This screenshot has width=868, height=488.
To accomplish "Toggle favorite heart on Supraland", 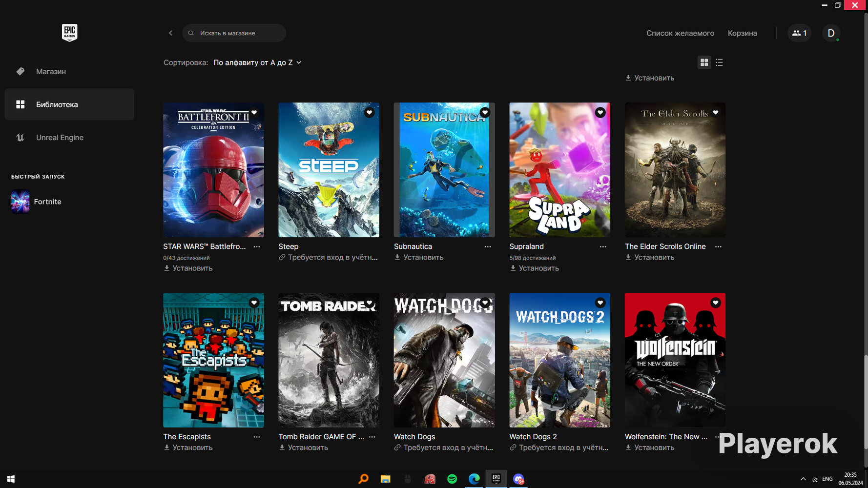I will point(600,112).
